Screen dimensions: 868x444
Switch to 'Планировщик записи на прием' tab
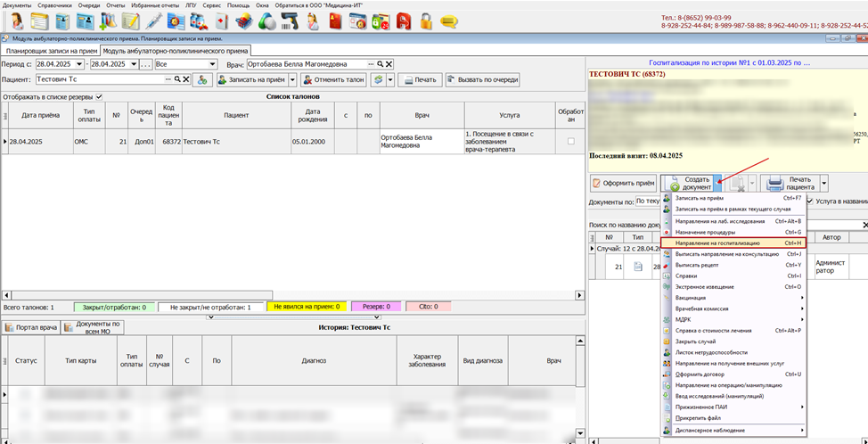click(x=52, y=51)
